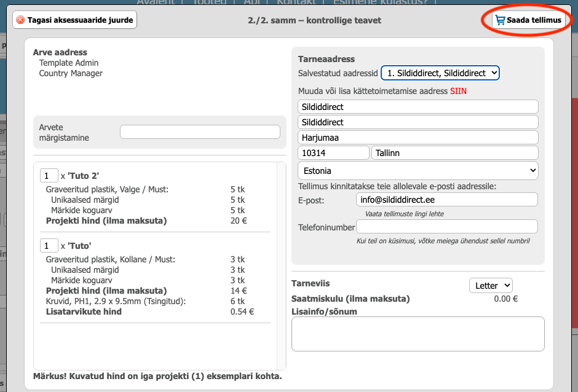This screenshot has height=392, width=578.
Task: Click the Arvete märgistamine input field
Action: click(x=200, y=132)
